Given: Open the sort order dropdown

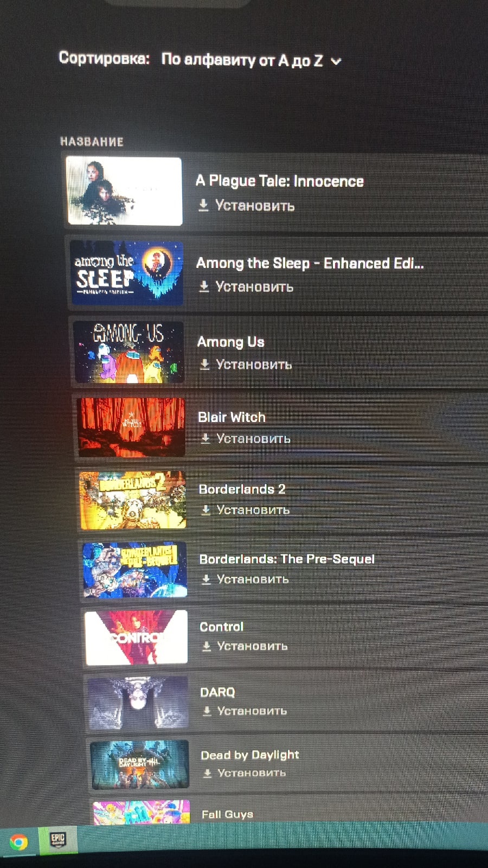Looking at the screenshot, I should coord(251,60).
